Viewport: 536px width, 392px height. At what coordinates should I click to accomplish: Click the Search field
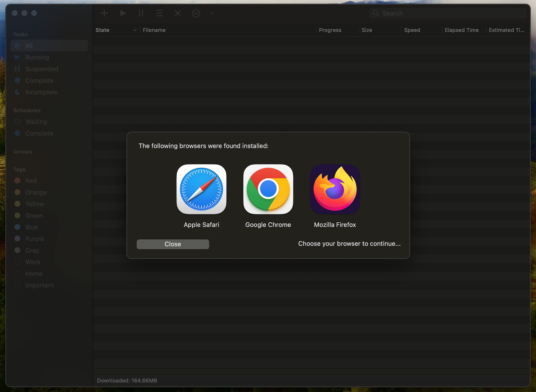[448, 13]
